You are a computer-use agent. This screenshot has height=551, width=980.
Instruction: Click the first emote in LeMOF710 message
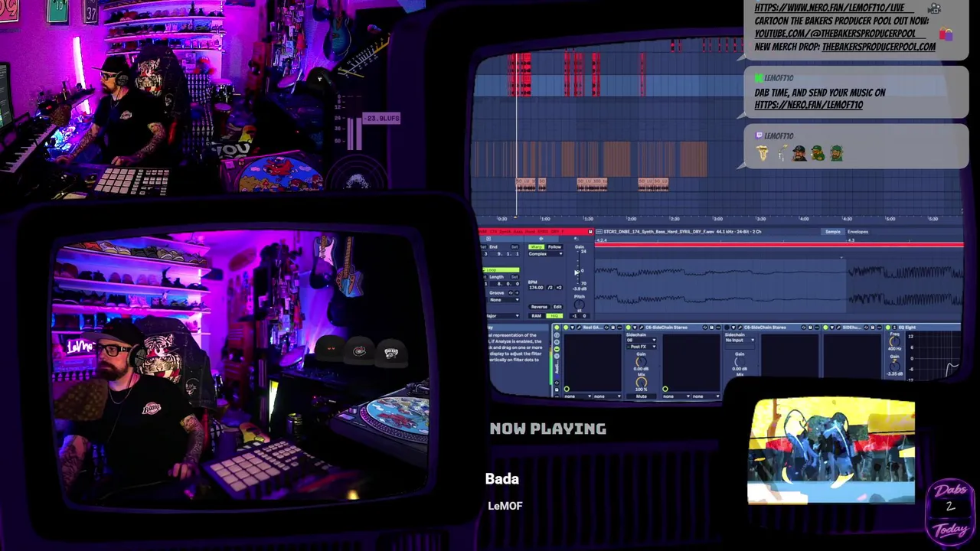[763, 153]
